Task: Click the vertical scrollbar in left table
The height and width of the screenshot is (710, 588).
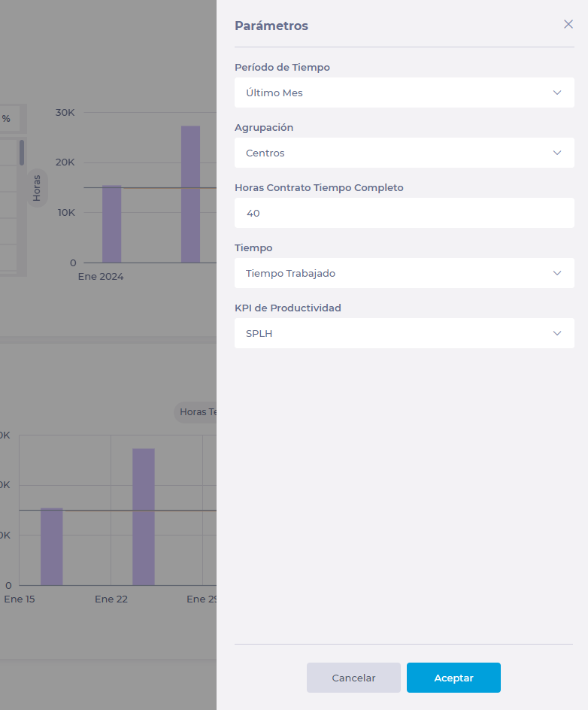Action: coord(22,153)
